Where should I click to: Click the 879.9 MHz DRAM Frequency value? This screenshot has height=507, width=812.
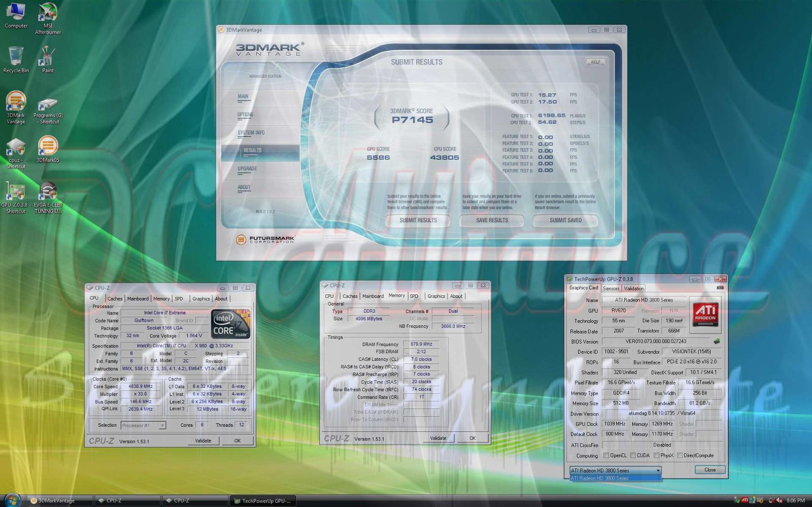click(421, 344)
